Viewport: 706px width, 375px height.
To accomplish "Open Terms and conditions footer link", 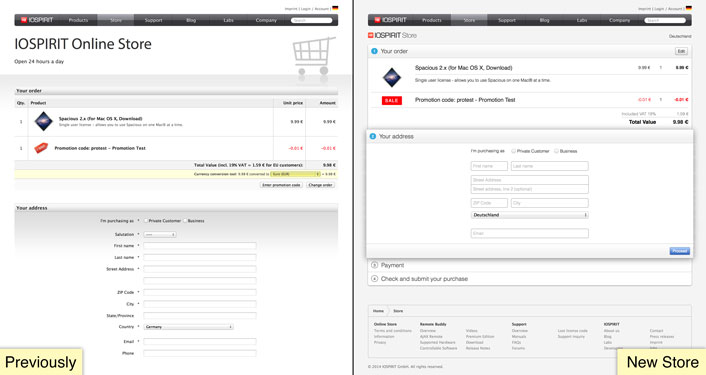I will click(393, 330).
